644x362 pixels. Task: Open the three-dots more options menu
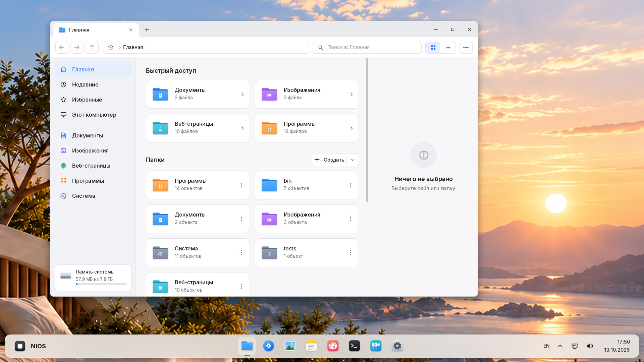(466, 47)
